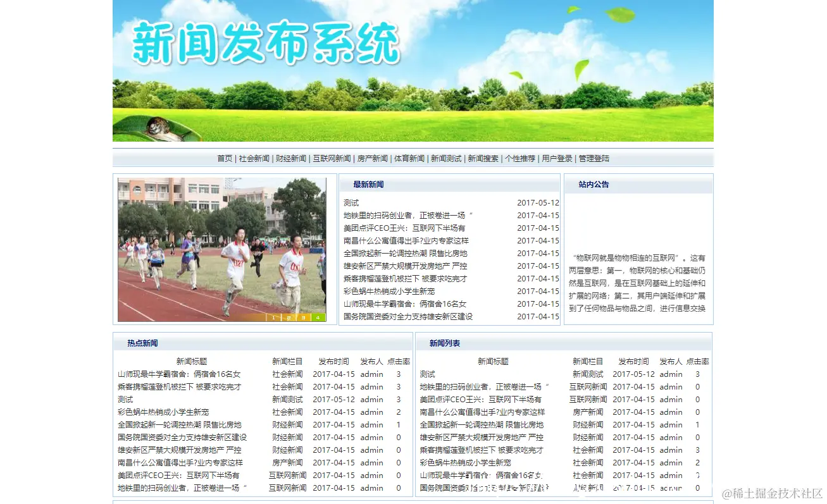
Task: Open 管理登陆 admin login
Action: pos(595,158)
